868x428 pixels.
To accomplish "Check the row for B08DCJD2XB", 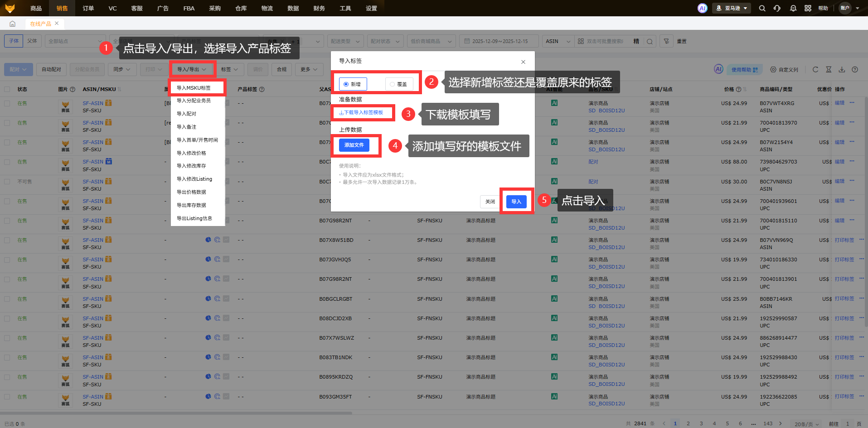I will click(x=7, y=318).
